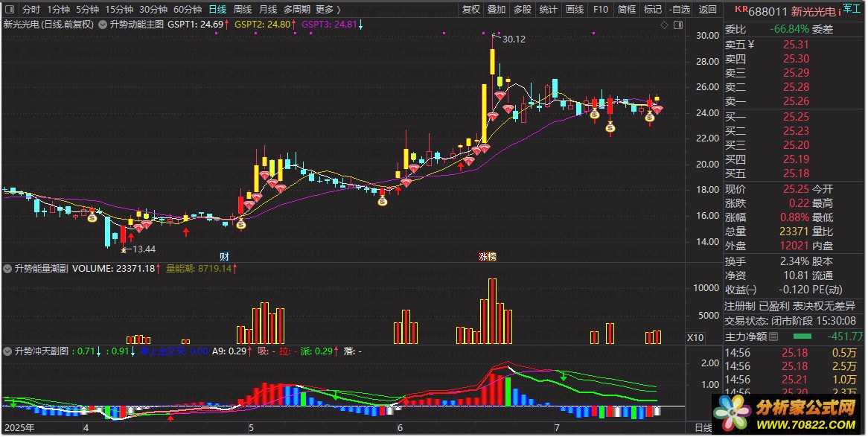Image resolution: width=868 pixels, height=437 pixels.
Task: Click the 涨幅 value 0.88%
Action: pyautogui.click(x=795, y=217)
